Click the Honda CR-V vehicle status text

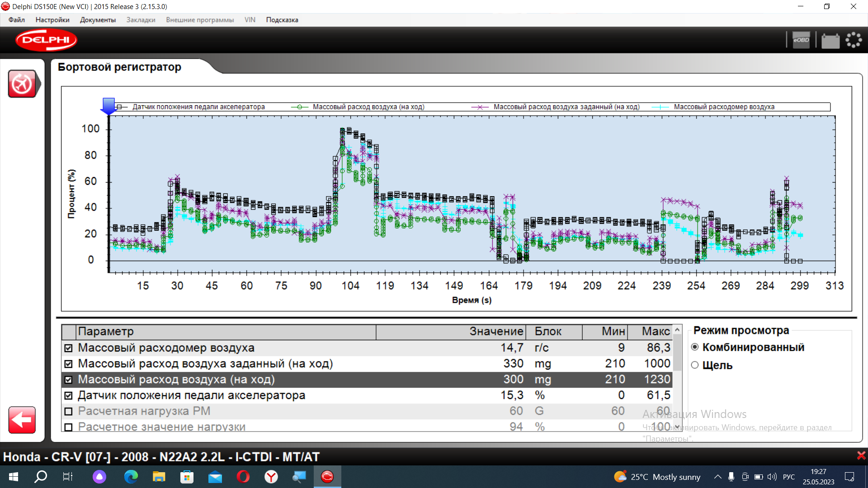pos(161,457)
